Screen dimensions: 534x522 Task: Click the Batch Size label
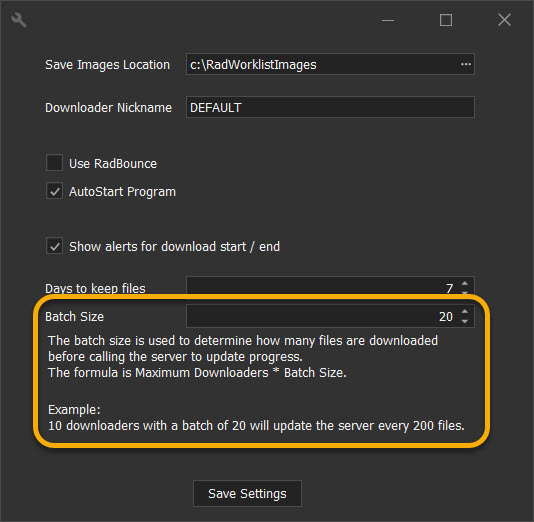(x=74, y=317)
